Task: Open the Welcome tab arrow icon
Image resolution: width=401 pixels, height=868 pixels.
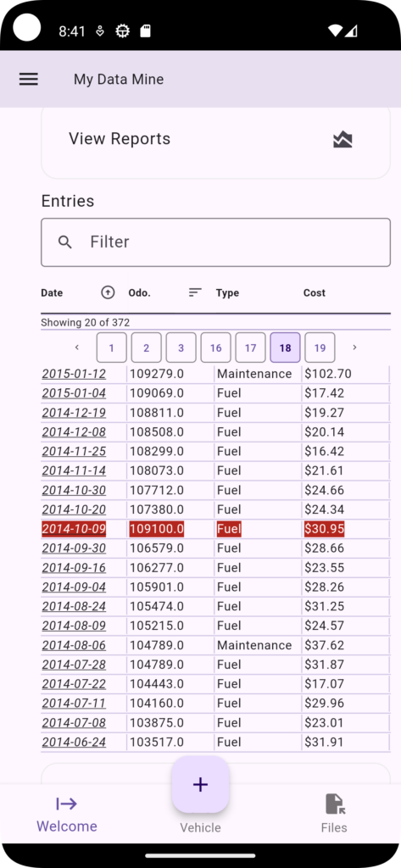Action: point(66,804)
